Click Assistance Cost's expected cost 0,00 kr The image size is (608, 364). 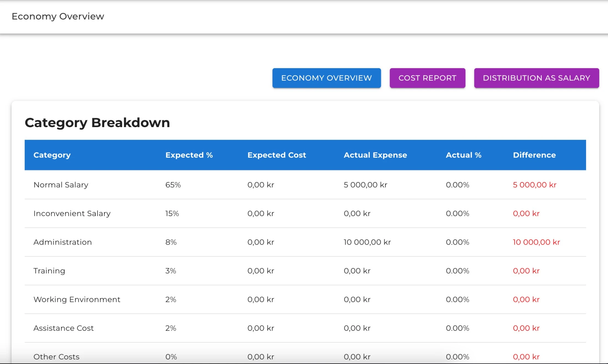point(261,328)
